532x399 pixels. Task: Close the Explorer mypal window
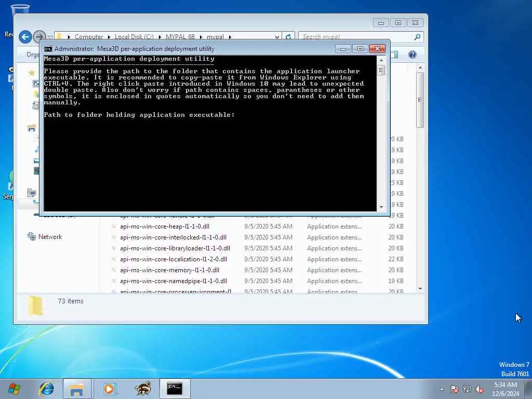(415, 23)
